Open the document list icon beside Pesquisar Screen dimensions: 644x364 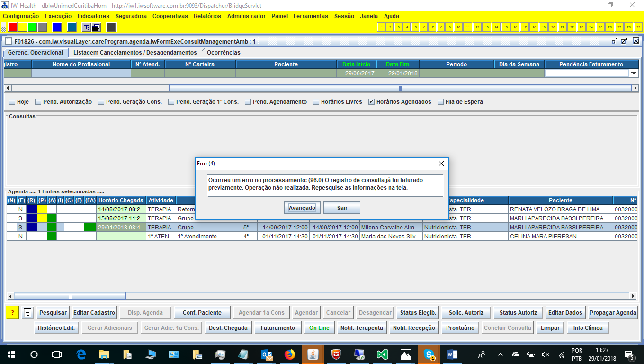point(27,313)
